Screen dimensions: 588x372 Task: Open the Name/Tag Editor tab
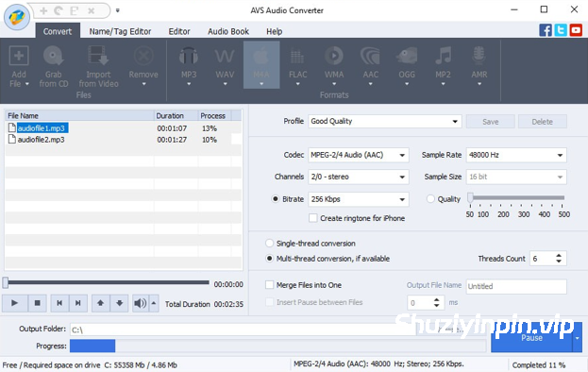120,31
